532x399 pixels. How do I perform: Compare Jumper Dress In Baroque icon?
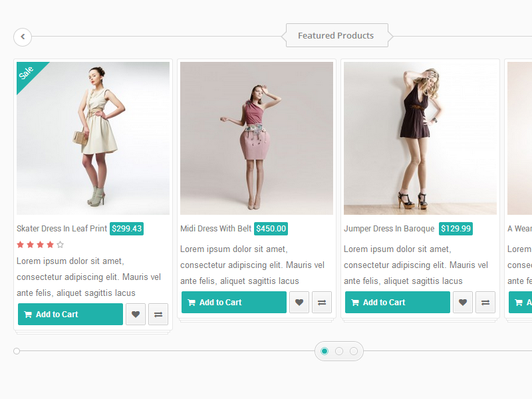coord(485,302)
